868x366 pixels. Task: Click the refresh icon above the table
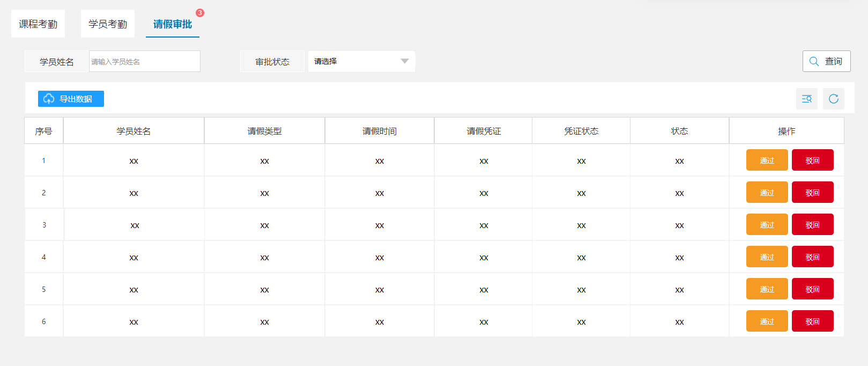tap(833, 99)
